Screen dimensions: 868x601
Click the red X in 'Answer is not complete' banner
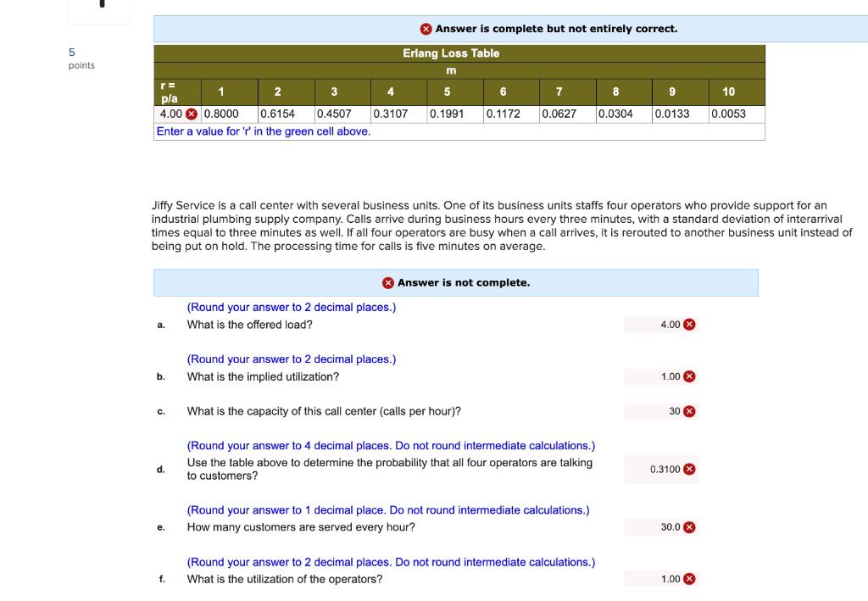point(388,282)
